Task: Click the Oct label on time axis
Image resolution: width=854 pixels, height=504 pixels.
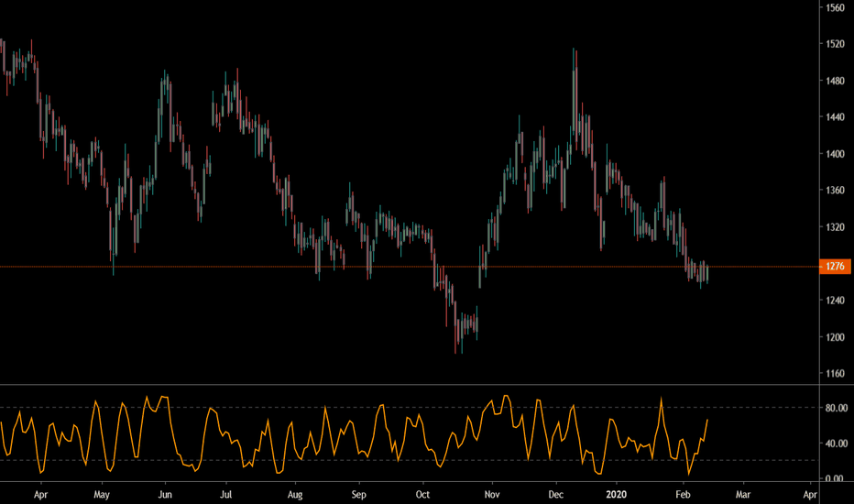Action: click(422, 495)
